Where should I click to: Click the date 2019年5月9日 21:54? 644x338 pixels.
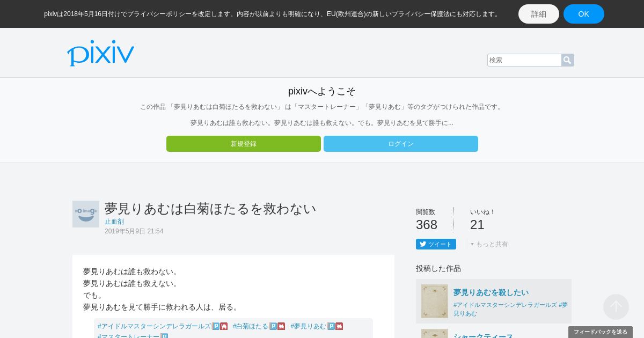[x=134, y=231]
